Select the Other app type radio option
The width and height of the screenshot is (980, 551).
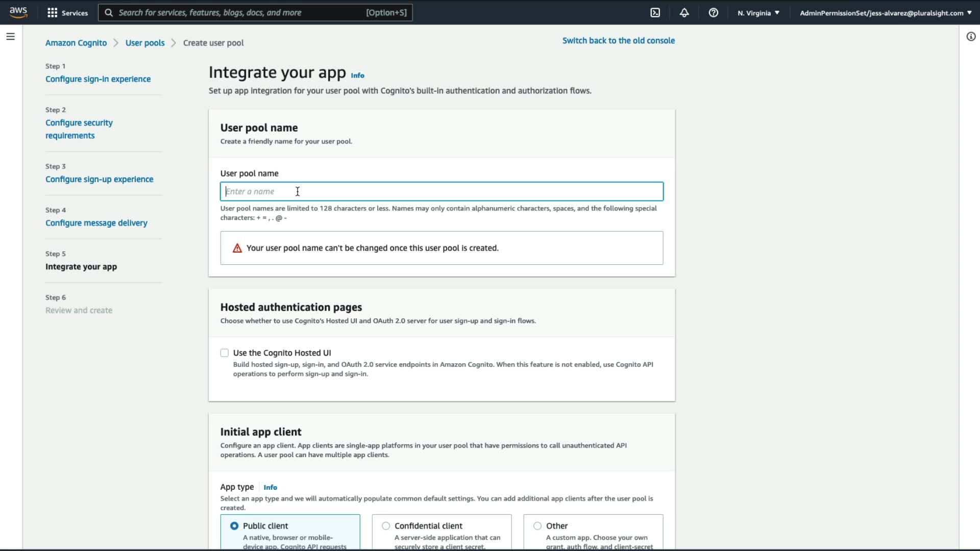tap(537, 526)
